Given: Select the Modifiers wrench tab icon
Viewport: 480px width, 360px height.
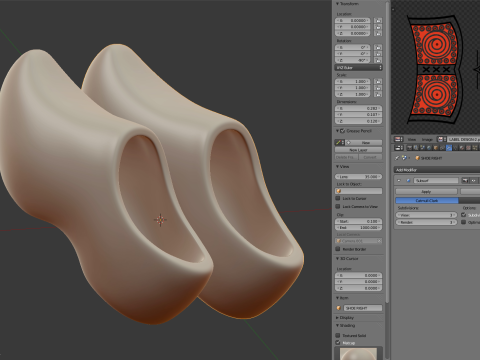Looking at the screenshot, I should (449, 148).
